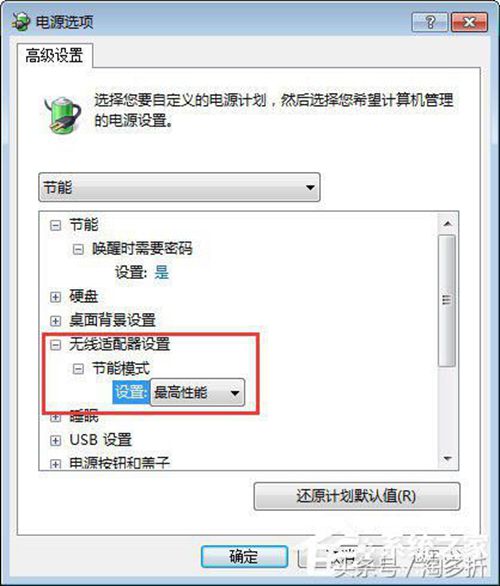Click the 是 setting value link
Viewport: 500px width, 586px height.
pyautogui.click(x=162, y=272)
